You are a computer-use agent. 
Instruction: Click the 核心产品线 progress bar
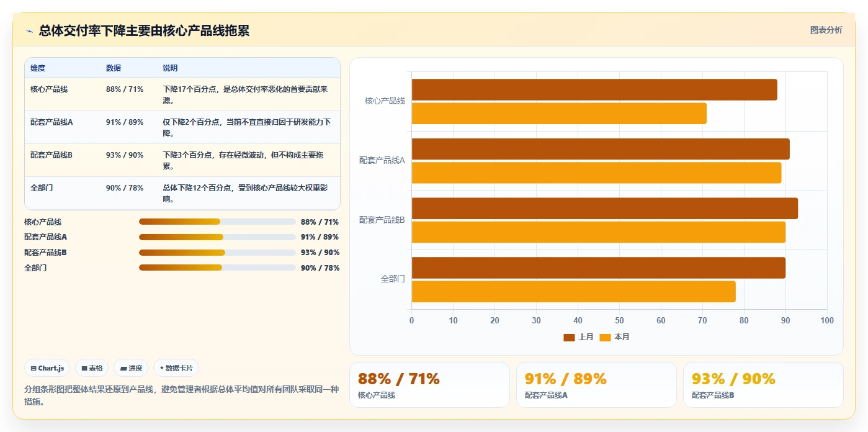click(217, 222)
